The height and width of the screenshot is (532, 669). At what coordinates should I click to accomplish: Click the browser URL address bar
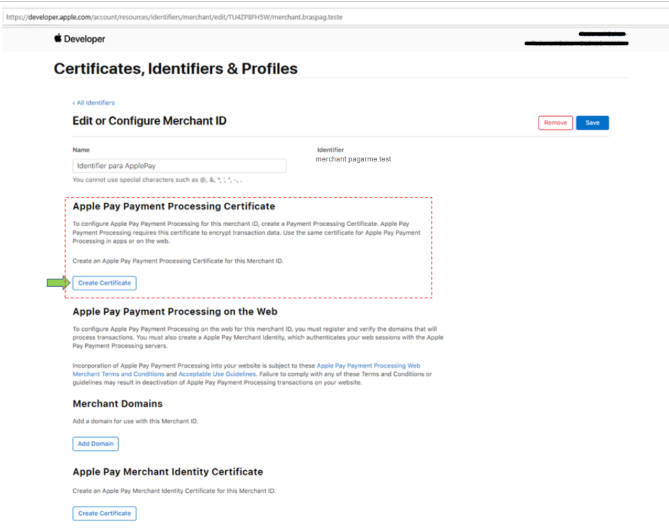click(x=333, y=17)
